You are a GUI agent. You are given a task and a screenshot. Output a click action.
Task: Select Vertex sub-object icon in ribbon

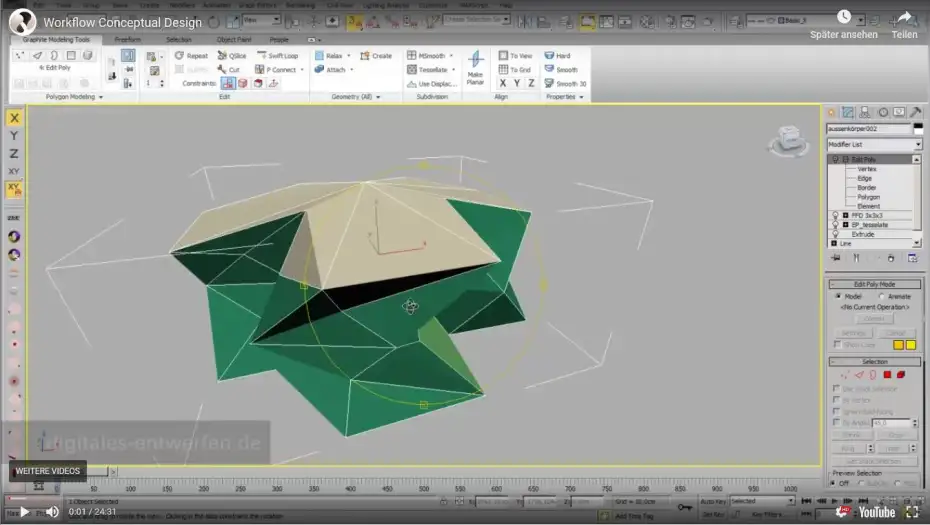(20, 55)
